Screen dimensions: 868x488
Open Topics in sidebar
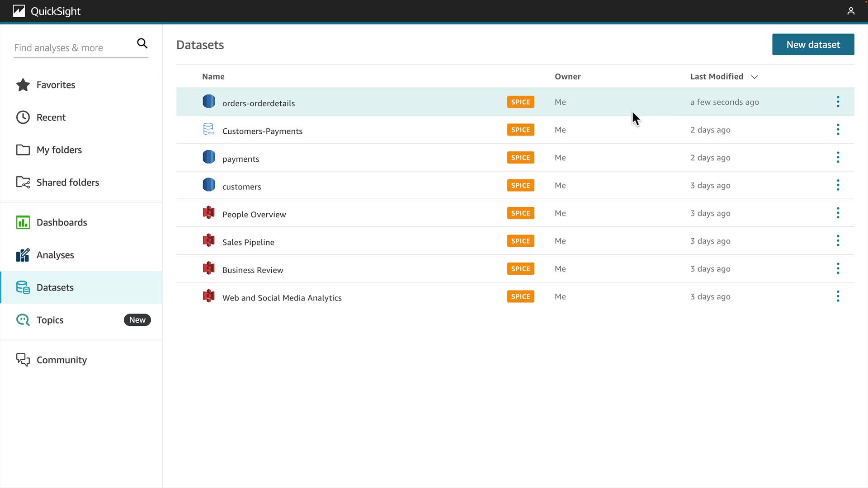click(50, 320)
